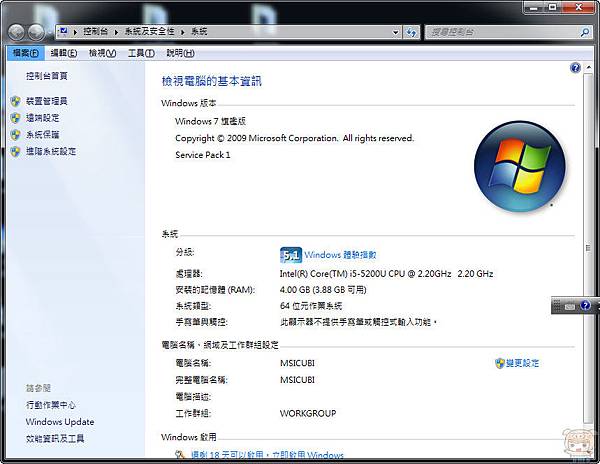Select the Service Pack 1 text
This screenshot has height=464, width=600.
pyautogui.click(x=203, y=155)
